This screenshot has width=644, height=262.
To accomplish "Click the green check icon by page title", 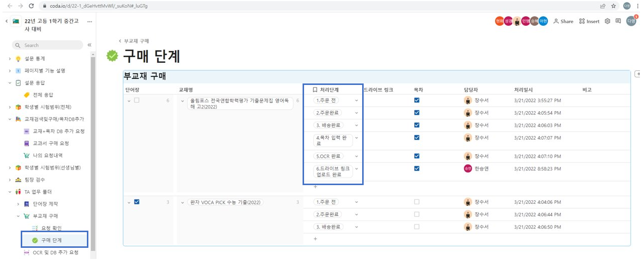I will point(112,56).
